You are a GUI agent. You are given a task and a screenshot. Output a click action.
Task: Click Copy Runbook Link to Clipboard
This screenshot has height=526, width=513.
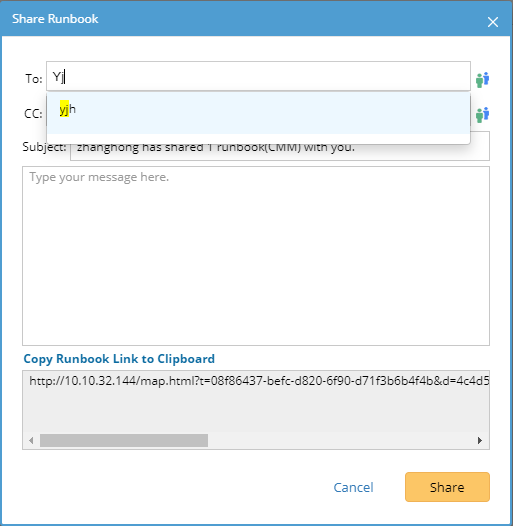coord(119,359)
